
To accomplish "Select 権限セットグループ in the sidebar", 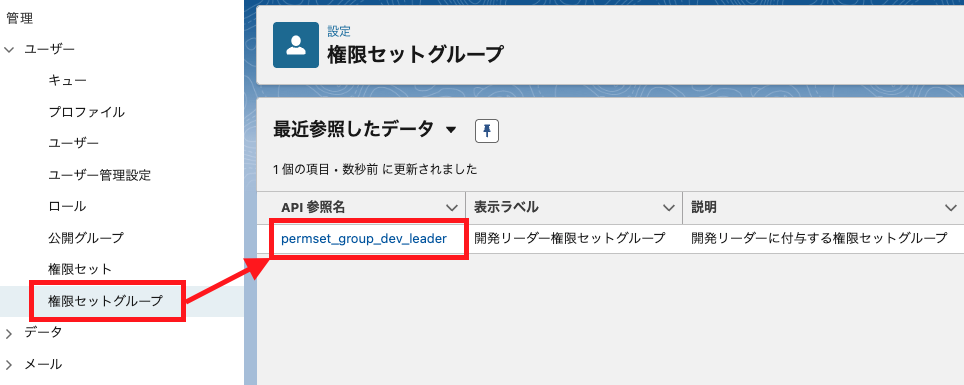I will (x=106, y=301).
